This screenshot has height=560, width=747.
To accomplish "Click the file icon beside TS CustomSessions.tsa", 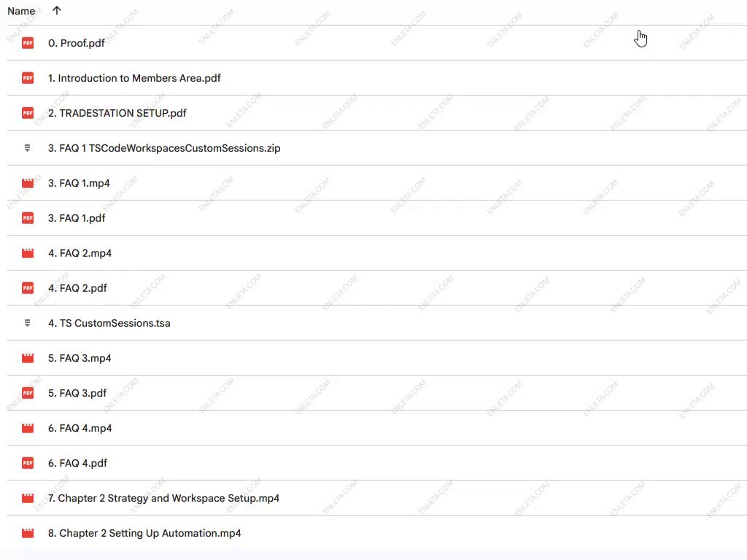I will (28, 323).
